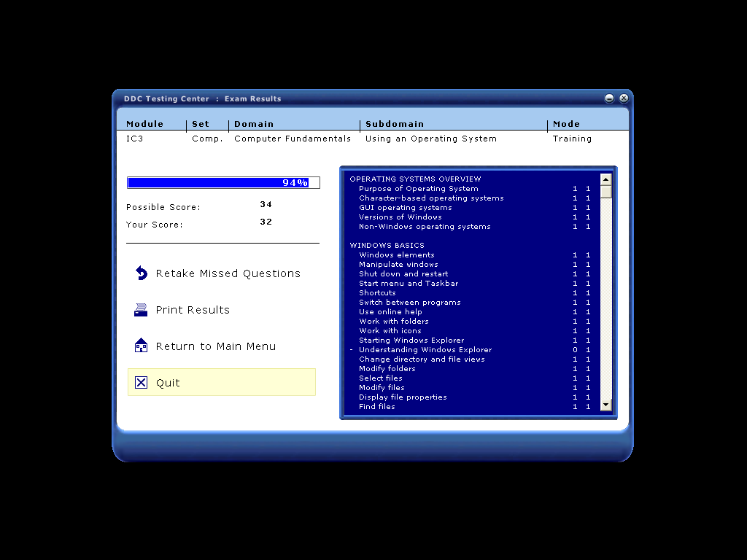Screen dimensions: 747x560
Task: Click the Training mode value
Action: pos(572,139)
